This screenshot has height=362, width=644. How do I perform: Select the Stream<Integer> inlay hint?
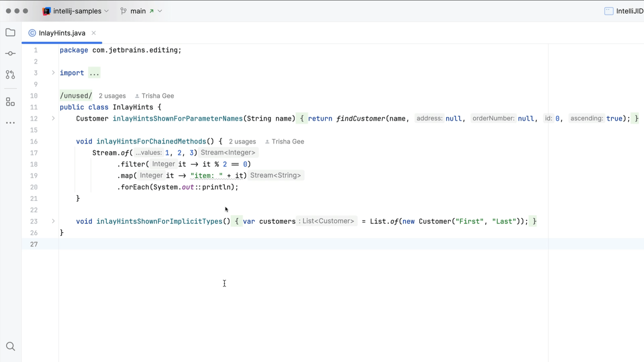[x=228, y=152]
